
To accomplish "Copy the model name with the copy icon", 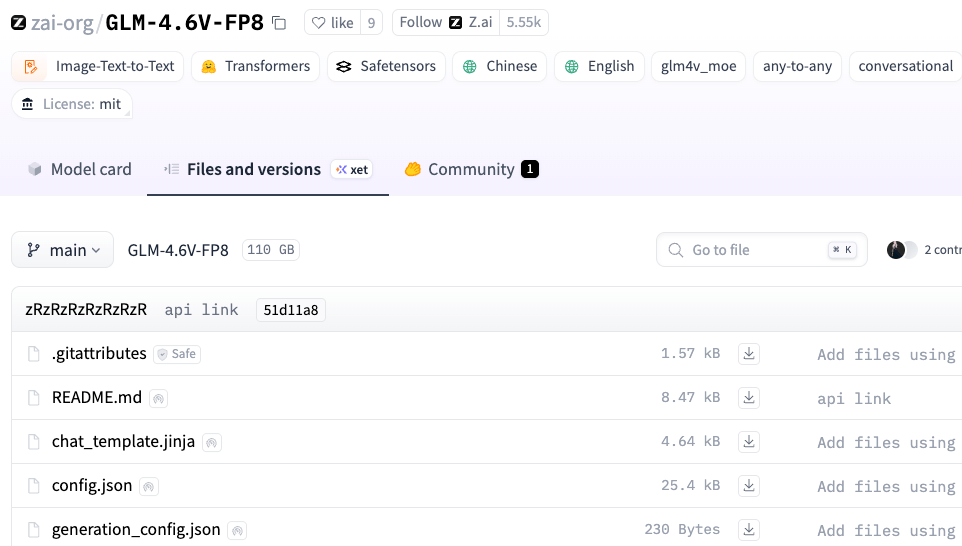I will [279, 23].
